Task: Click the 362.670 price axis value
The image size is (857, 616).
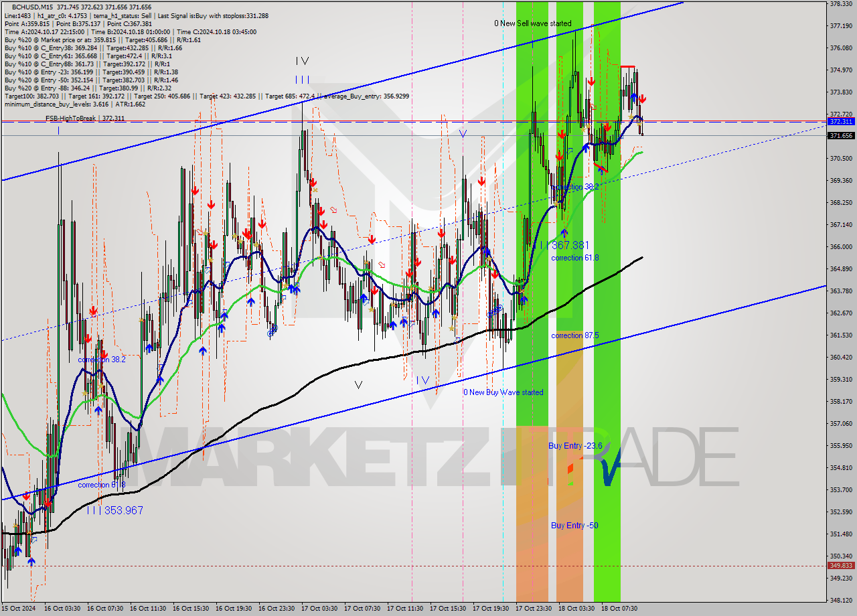Action: tap(840, 313)
